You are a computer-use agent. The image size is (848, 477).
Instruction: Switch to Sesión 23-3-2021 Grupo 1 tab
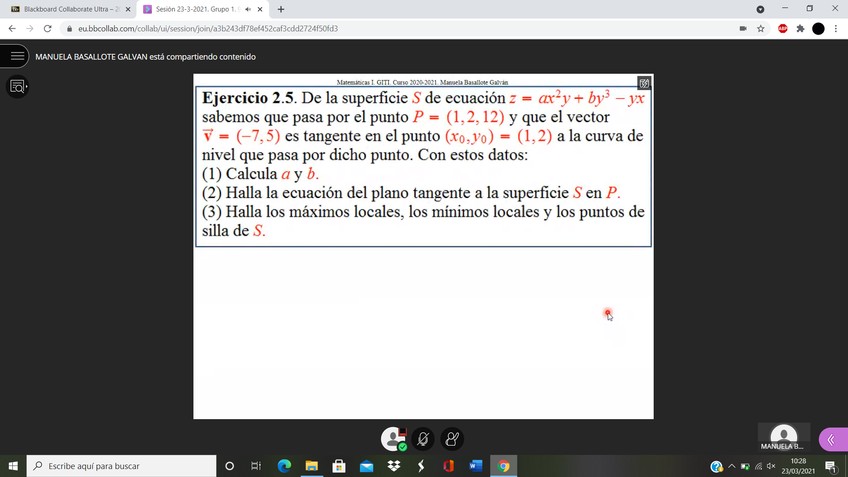click(x=196, y=9)
